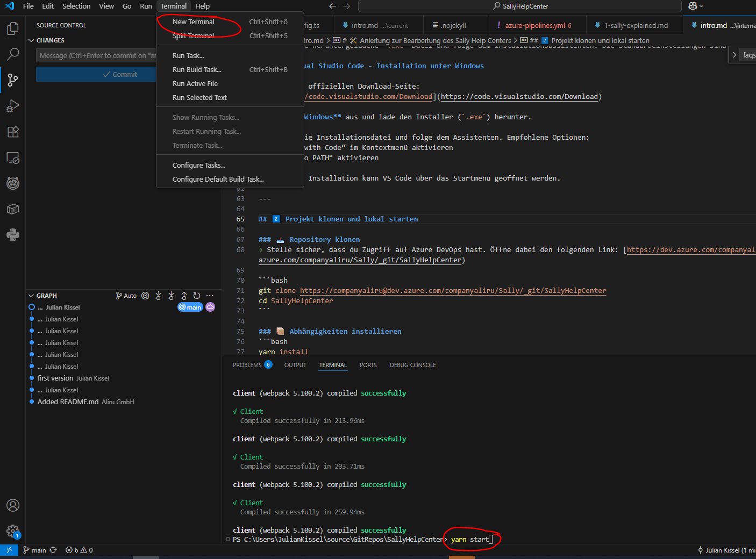
Task: Select Configure Tasks... menu entry
Action: 230,165
